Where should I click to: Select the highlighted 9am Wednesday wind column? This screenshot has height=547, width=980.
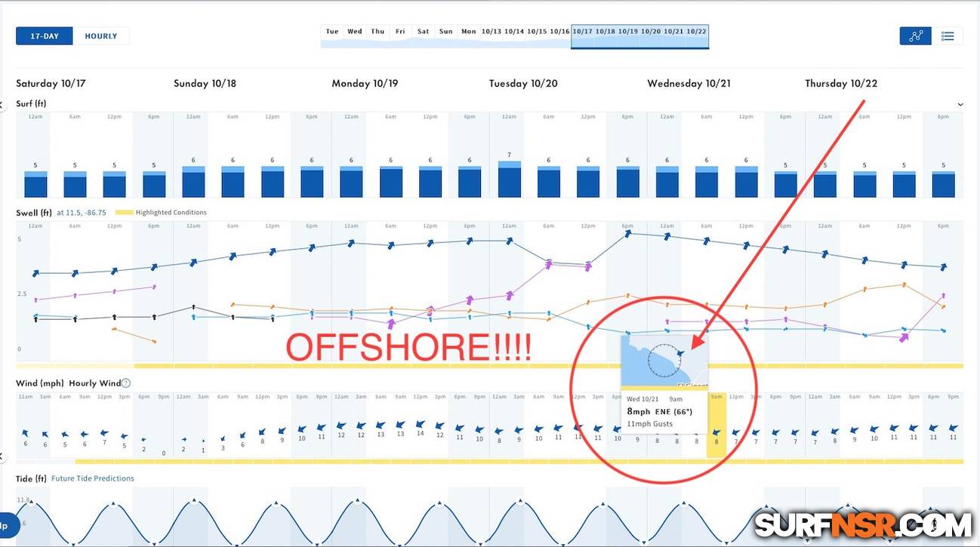click(x=716, y=426)
